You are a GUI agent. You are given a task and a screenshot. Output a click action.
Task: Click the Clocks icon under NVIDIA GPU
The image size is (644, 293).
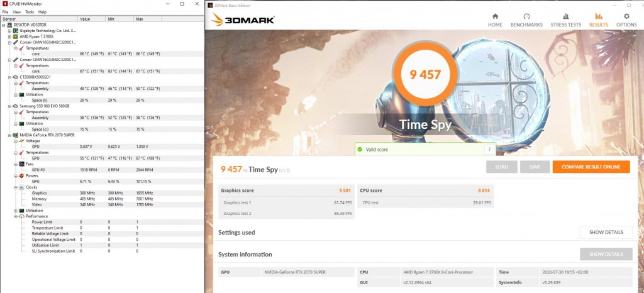tap(21, 187)
